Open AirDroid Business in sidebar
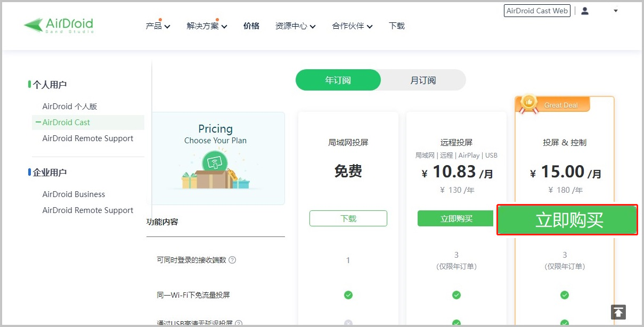This screenshot has height=327, width=644. tap(74, 194)
